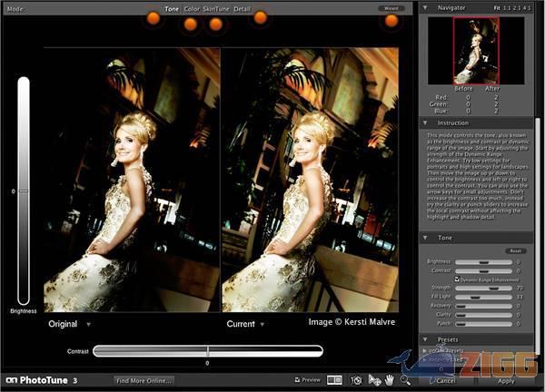Select the hand pan tool
This screenshot has width=545, height=392.
pos(389,380)
